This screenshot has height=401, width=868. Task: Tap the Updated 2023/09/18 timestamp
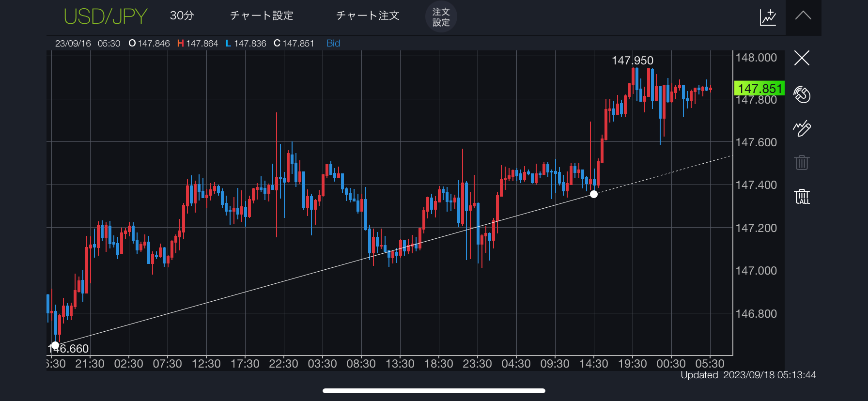[748, 375]
